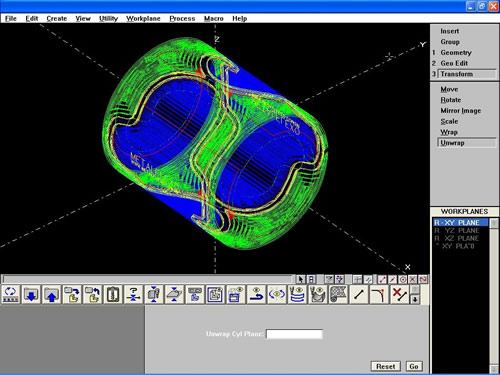Click the rotate view eye icon

point(277,294)
